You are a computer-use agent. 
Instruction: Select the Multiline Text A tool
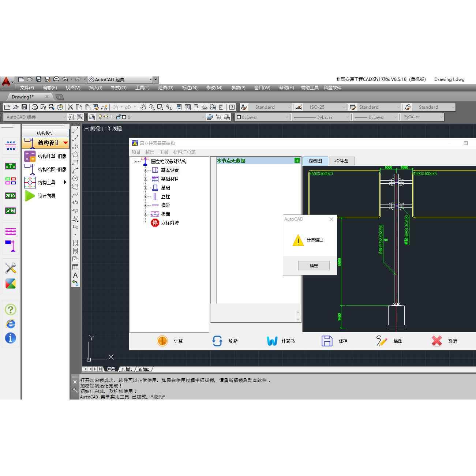(75, 275)
